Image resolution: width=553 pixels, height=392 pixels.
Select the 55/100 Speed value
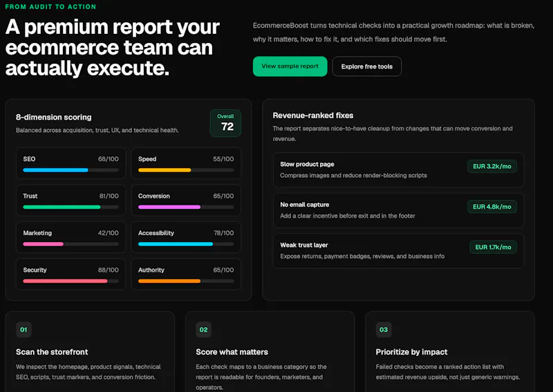click(223, 159)
